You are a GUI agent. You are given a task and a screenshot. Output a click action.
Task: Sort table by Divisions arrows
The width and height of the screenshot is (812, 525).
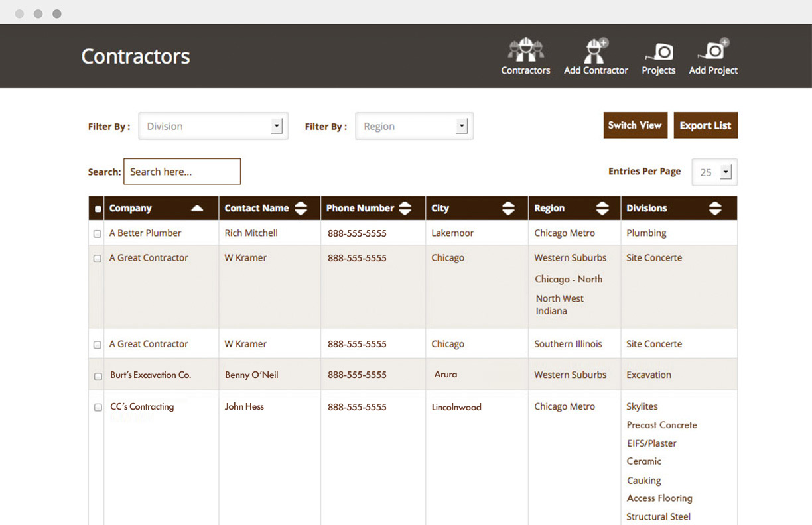714,208
